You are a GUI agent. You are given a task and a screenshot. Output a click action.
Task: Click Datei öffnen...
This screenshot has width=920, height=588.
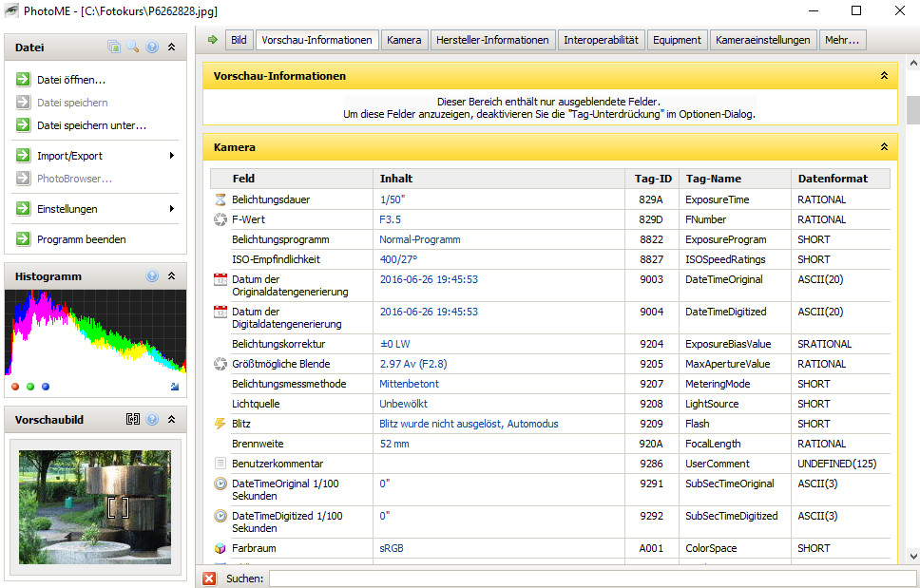point(71,80)
